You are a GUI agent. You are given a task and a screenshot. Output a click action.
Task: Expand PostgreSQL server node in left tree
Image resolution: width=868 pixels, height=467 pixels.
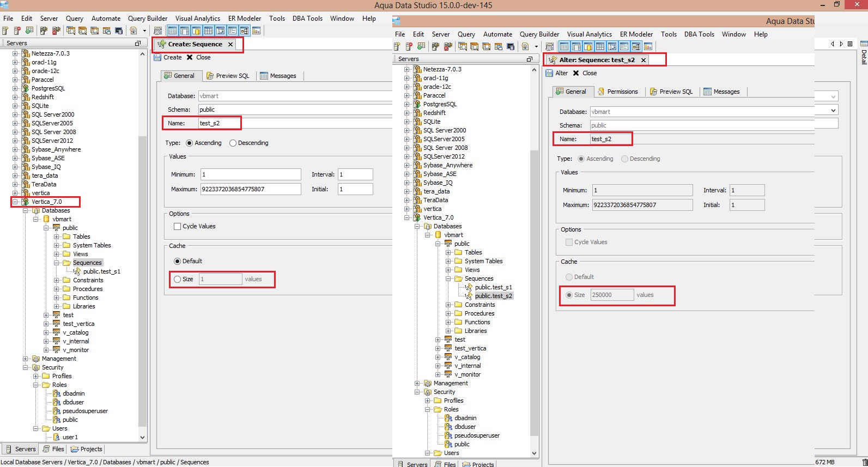coord(15,88)
